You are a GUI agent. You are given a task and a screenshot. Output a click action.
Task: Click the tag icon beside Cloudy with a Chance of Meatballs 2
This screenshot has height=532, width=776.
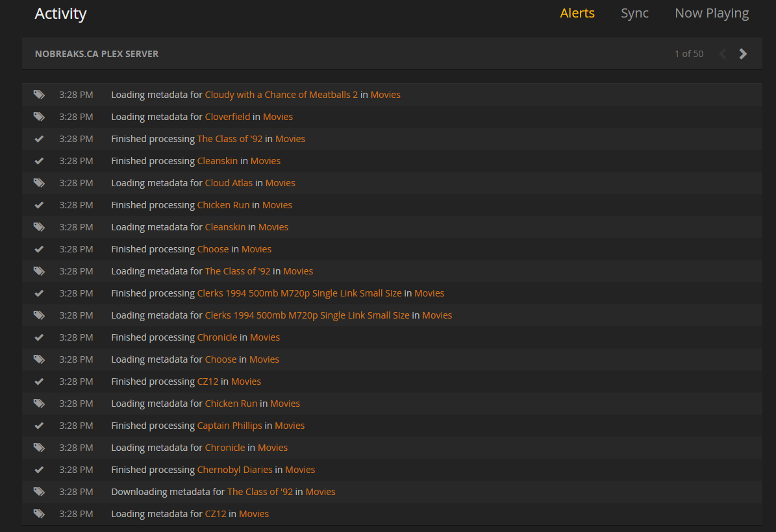point(39,95)
